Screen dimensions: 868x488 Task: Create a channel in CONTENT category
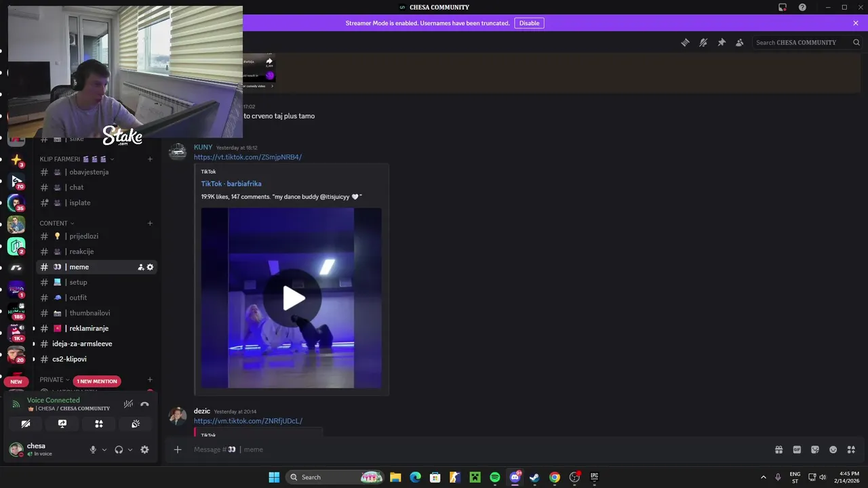click(x=150, y=223)
